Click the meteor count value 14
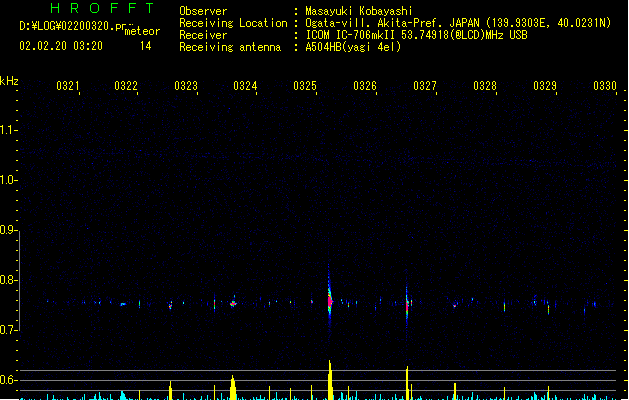The width and height of the screenshot is (629, 400). pos(146,46)
